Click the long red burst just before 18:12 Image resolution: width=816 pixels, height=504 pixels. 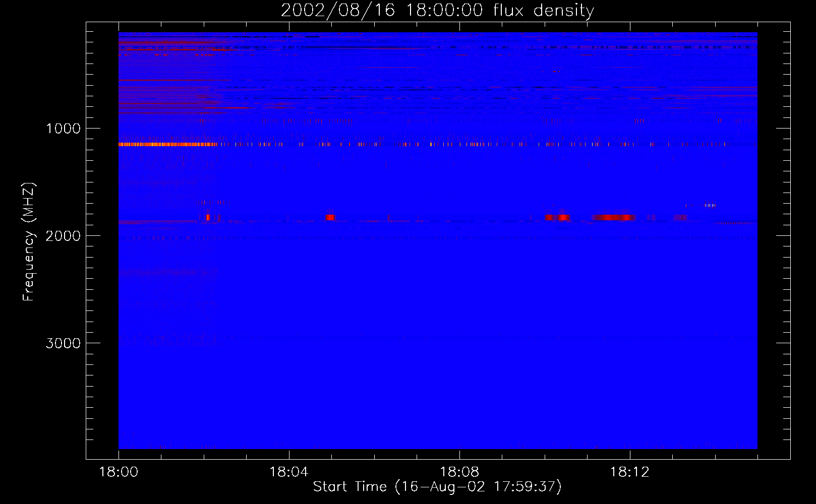[613, 217]
